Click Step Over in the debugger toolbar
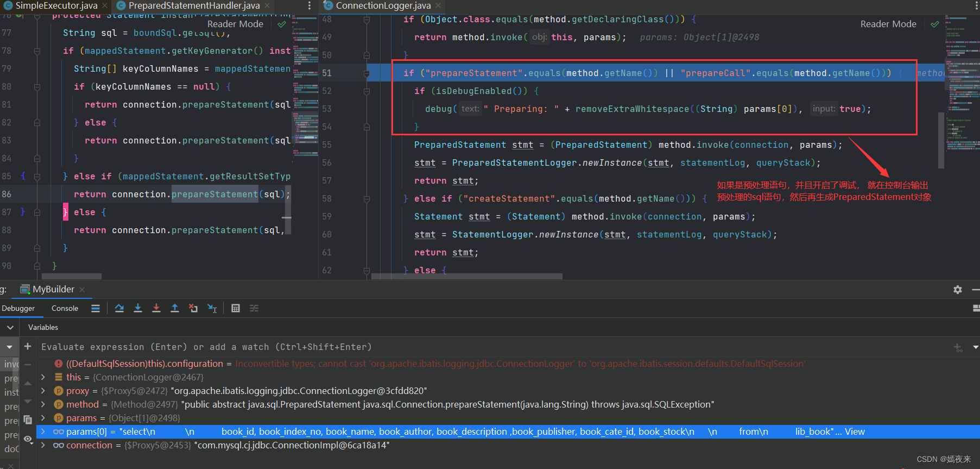Screen dimensions: 980x469 119,308
